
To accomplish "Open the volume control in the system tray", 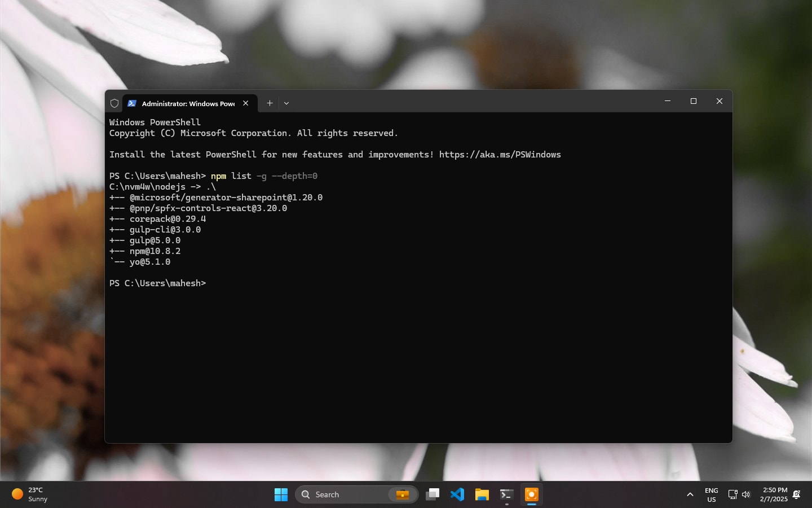I will point(746,494).
